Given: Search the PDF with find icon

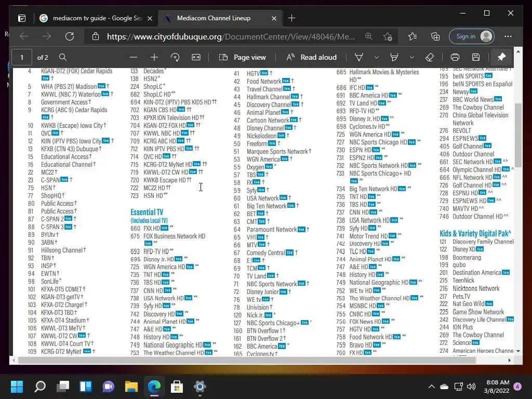Looking at the screenshot, I should point(63,57).
